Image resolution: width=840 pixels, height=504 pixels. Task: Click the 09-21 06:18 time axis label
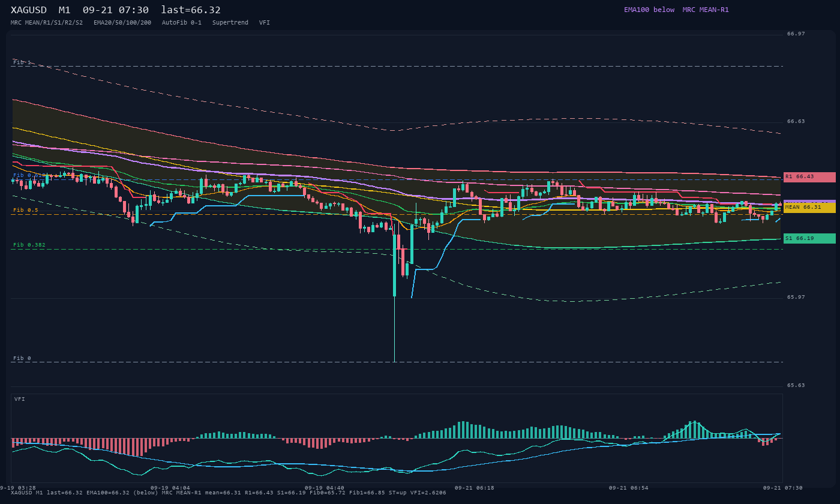pos(475,488)
